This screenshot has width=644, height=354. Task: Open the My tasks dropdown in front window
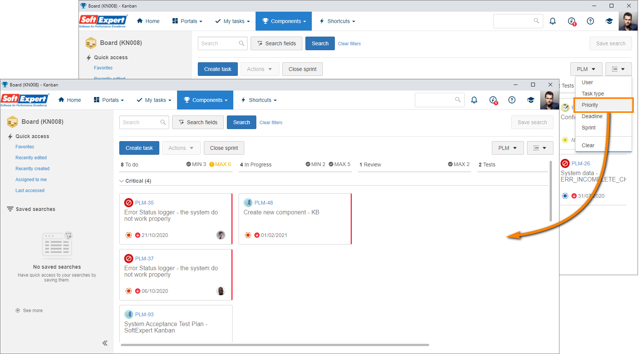154,100
